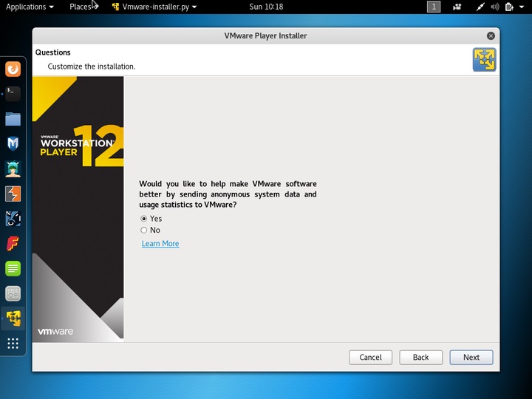This screenshot has height=399, width=532.
Task: Select Yes to send usage statistics
Action: click(x=144, y=219)
